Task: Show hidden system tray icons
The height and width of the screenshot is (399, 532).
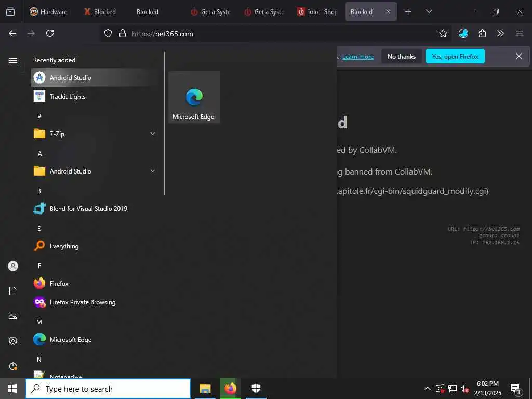Action: (x=428, y=389)
